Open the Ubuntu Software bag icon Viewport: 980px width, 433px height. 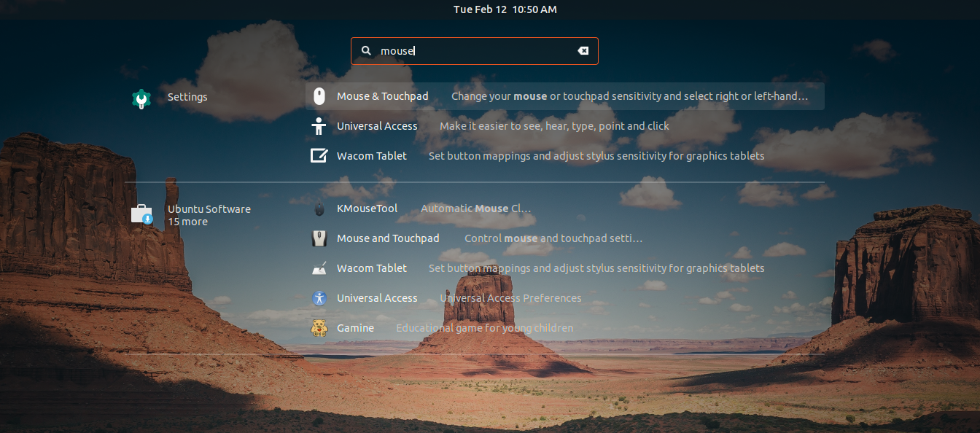141,214
